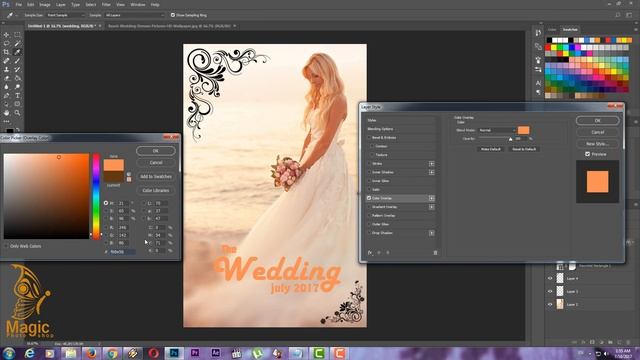The height and width of the screenshot is (360, 640).
Task: Open the Image menu
Action: 44,4
